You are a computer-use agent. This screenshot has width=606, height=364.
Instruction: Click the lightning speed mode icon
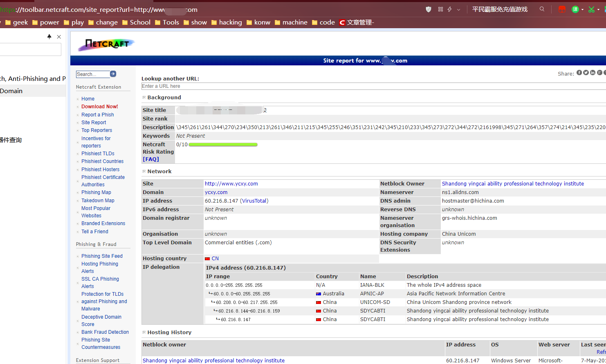point(449,9)
